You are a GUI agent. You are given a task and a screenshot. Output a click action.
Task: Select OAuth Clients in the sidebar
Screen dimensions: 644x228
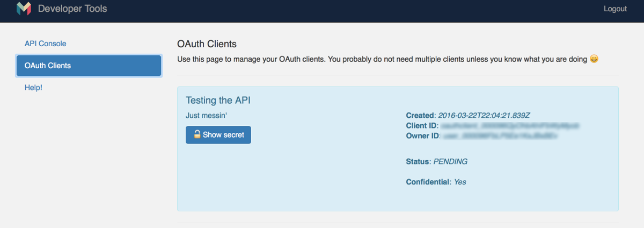(x=89, y=66)
